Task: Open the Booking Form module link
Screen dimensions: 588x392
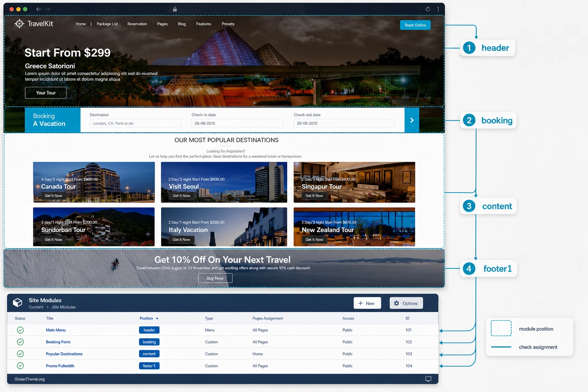Action: 58,342
